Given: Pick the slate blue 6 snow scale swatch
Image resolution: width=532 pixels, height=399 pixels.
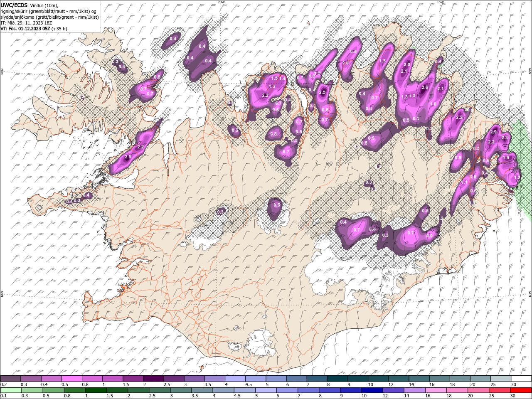Looking at the screenshot, I should click(x=296, y=379).
